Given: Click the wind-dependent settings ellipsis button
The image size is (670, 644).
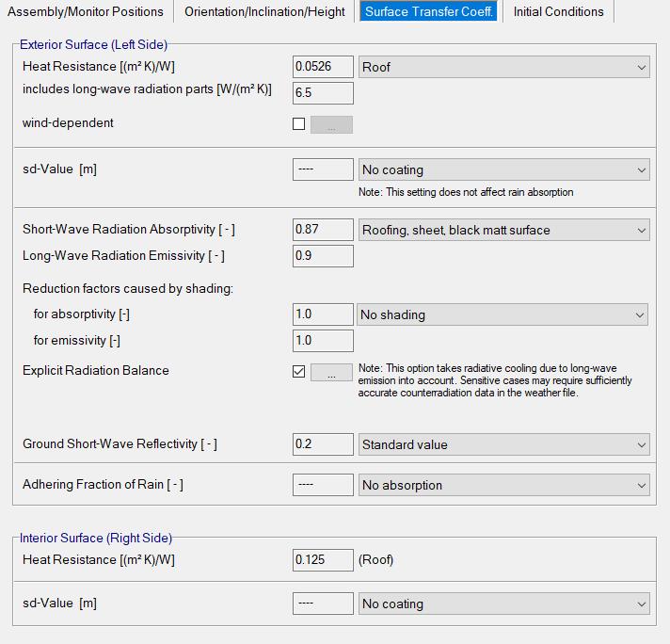Looking at the screenshot, I should [331, 124].
